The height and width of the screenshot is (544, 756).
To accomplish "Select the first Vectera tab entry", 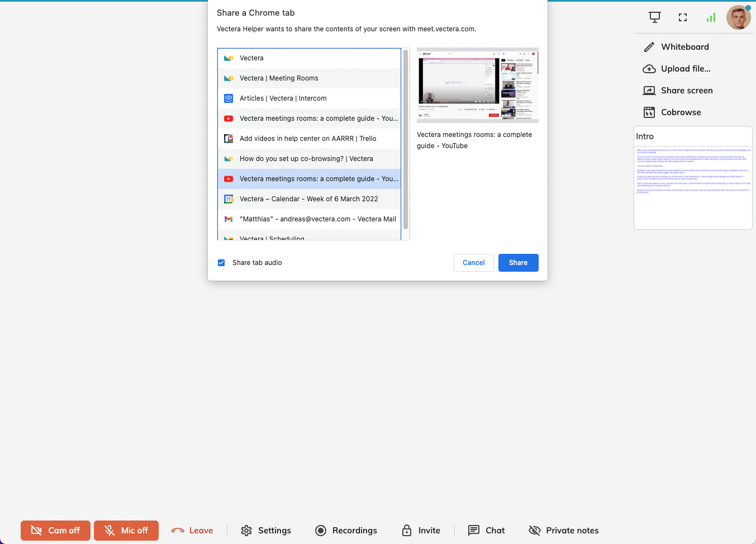I will point(310,58).
